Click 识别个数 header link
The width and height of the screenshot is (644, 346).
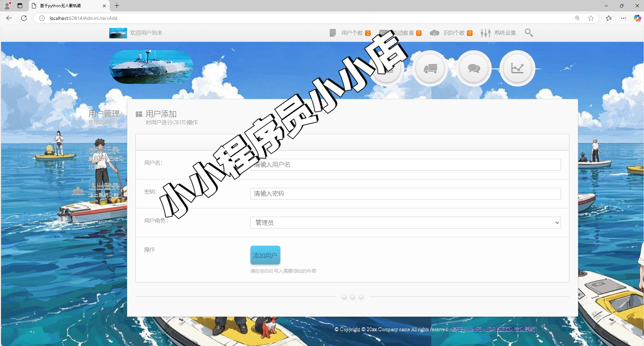(454, 33)
